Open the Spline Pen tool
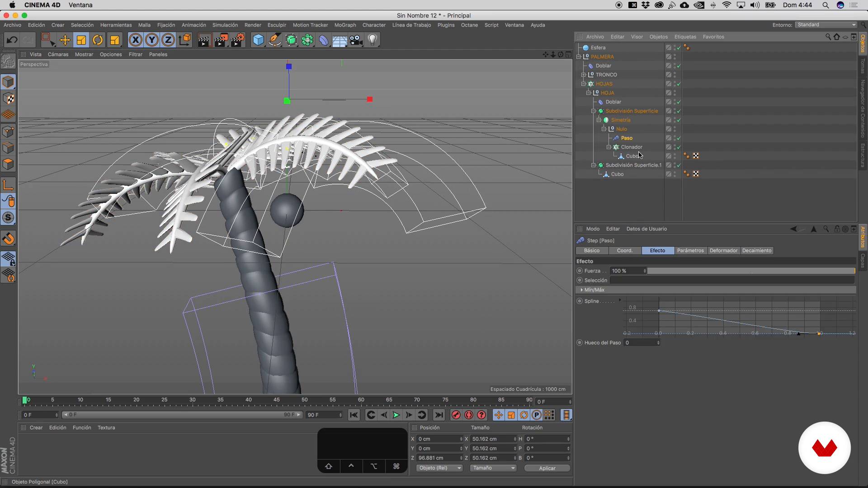 pyautogui.click(x=274, y=40)
